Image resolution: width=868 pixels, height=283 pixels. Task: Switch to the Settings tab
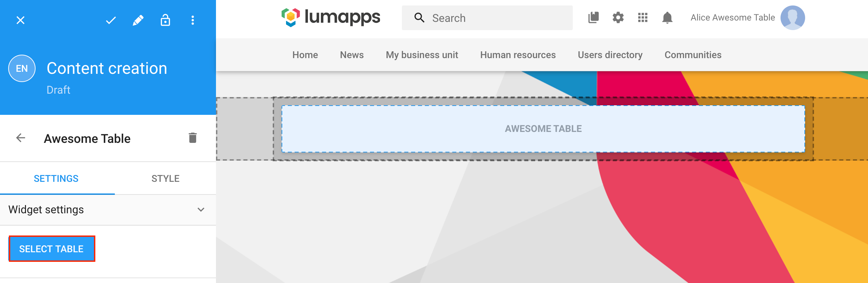pos(56,178)
